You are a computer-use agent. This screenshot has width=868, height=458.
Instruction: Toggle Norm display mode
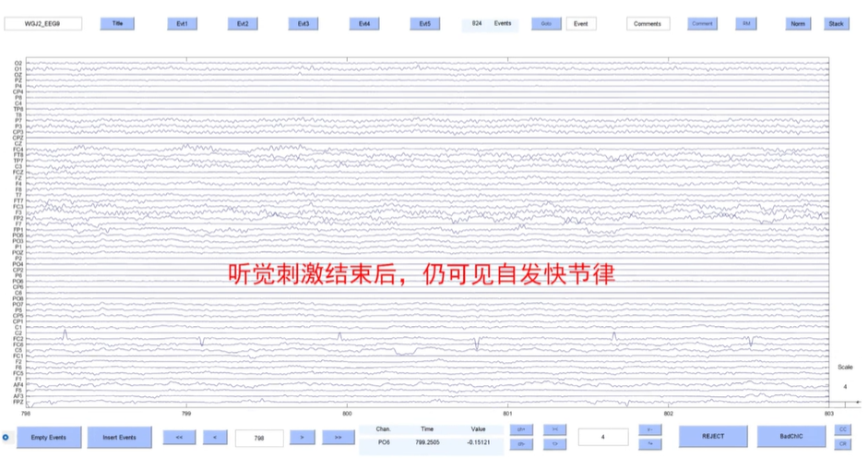coord(798,24)
